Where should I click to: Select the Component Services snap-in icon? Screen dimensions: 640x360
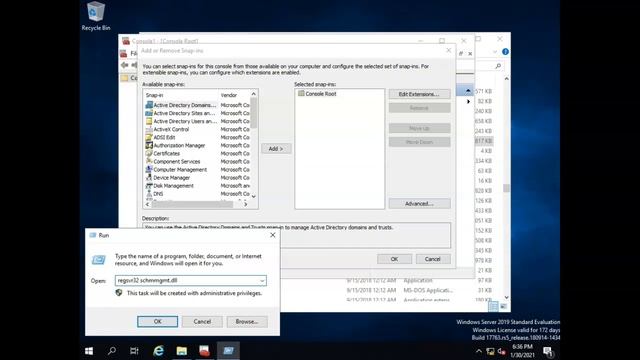[149, 162]
